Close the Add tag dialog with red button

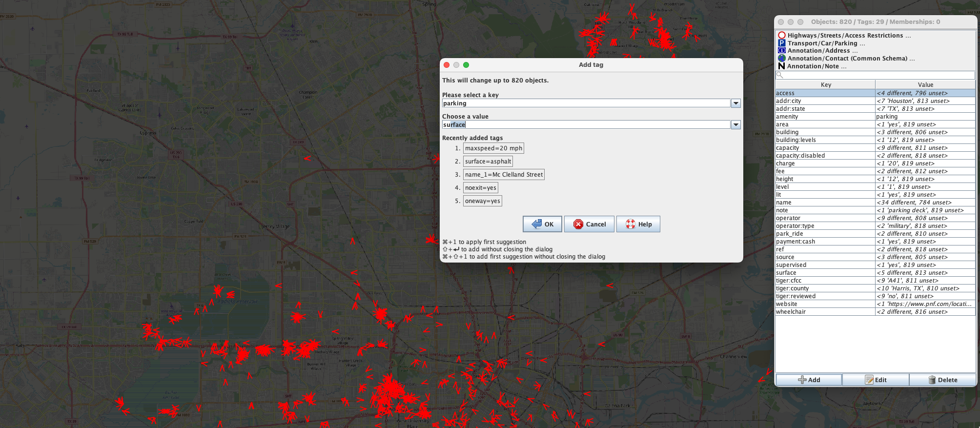(446, 65)
